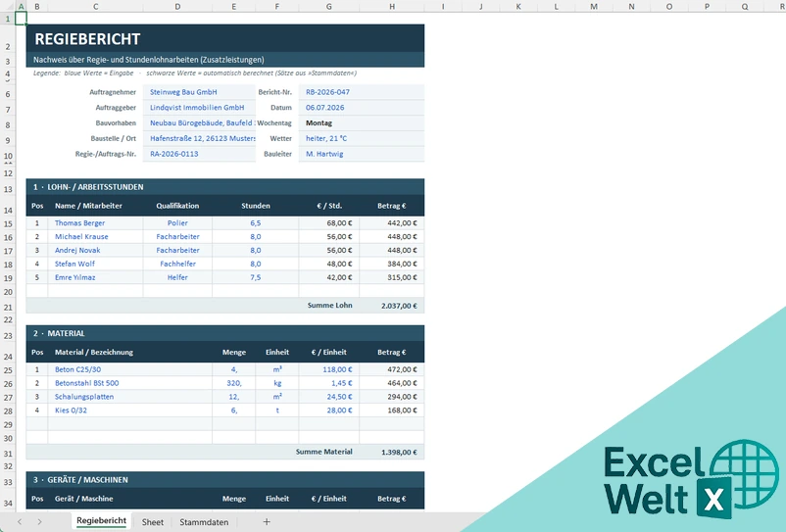Open the sheet tab named Sheet

(152, 522)
